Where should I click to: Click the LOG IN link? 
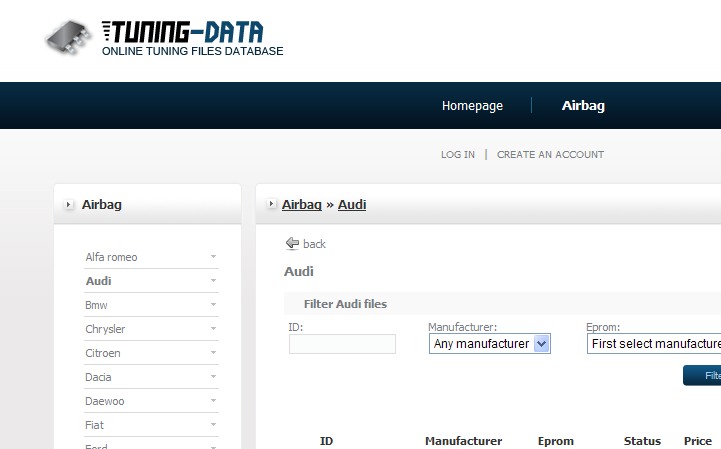pyautogui.click(x=458, y=155)
